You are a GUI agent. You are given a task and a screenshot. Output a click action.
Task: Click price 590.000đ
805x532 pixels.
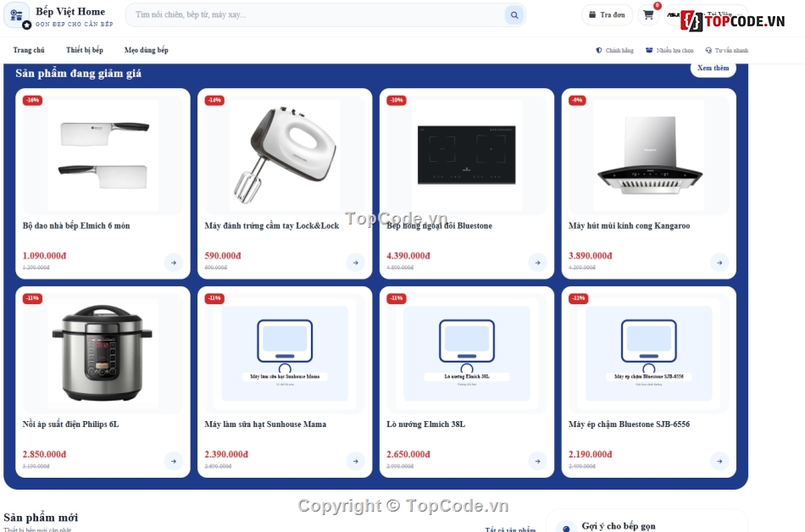pos(223,256)
